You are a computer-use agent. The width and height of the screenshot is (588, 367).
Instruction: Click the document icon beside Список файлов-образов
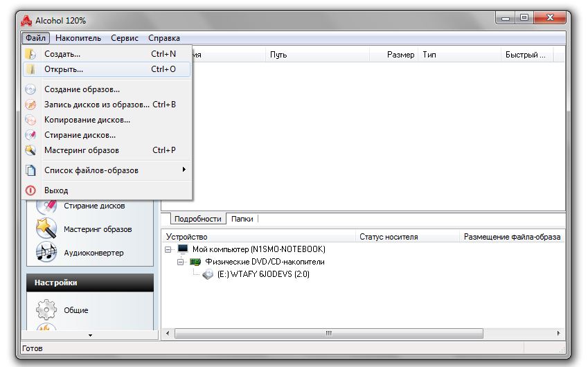click(x=30, y=170)
